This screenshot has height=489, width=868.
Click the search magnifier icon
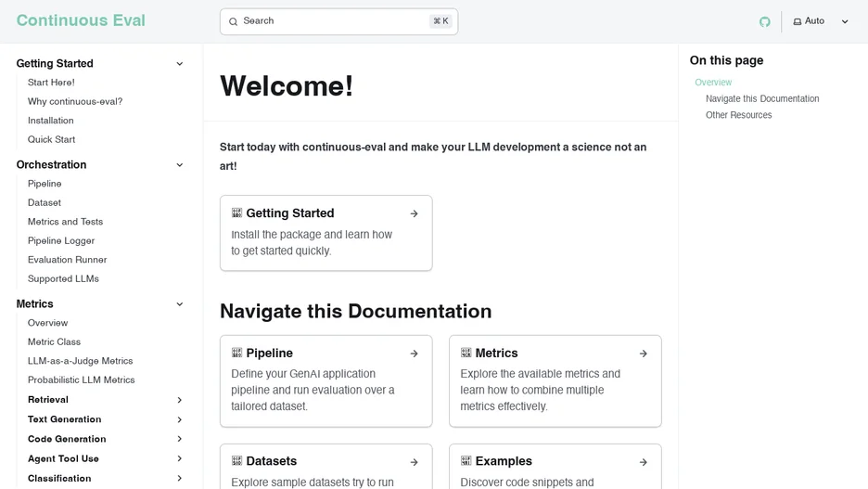[233, 21]
